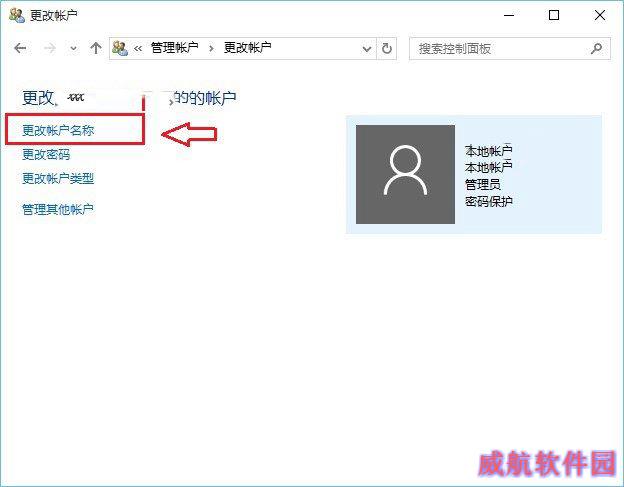Go up one level with up arrow
Viewport: 624px width, 487px height.
[96, 49]
